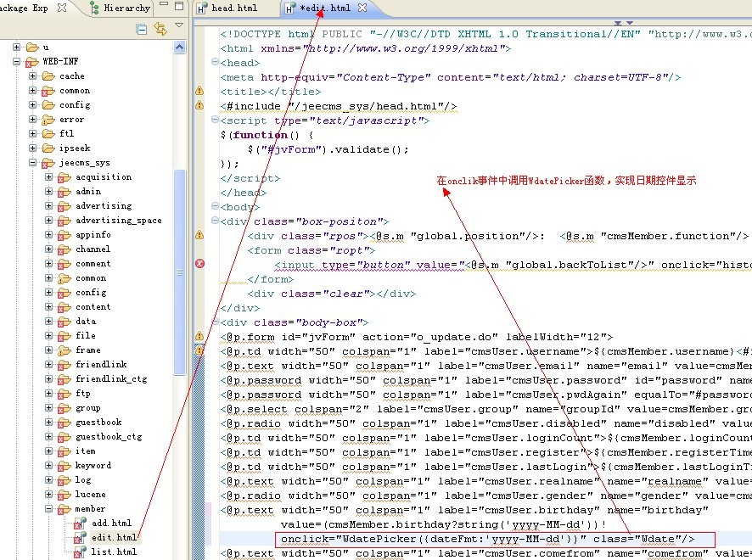Click the ftl folder icon
752x560 pixels.
(48, 134)
